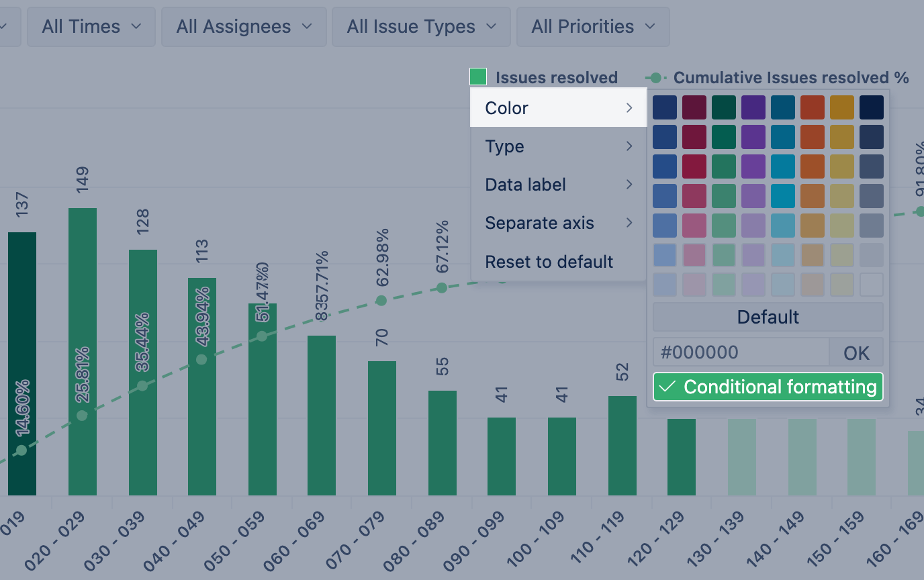The width and height of the screenshot is (924, 580).
Task: Open the All Times filter dropdown
Action: tap(91, 27)
